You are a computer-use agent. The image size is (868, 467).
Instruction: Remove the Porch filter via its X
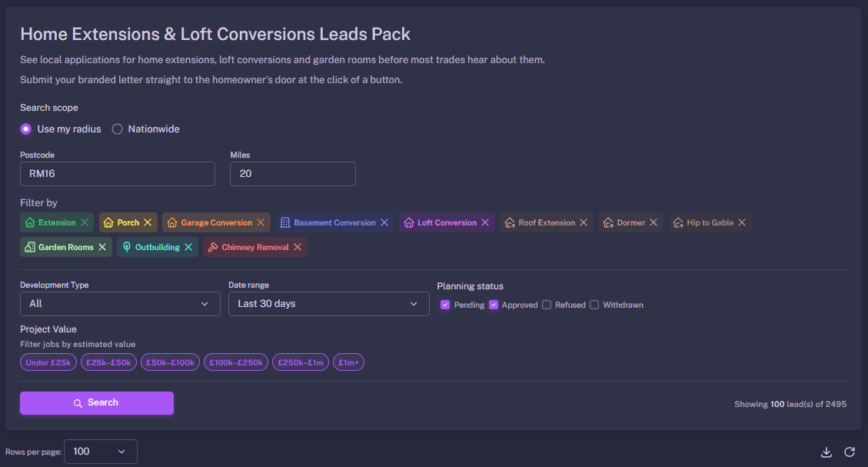148,222
